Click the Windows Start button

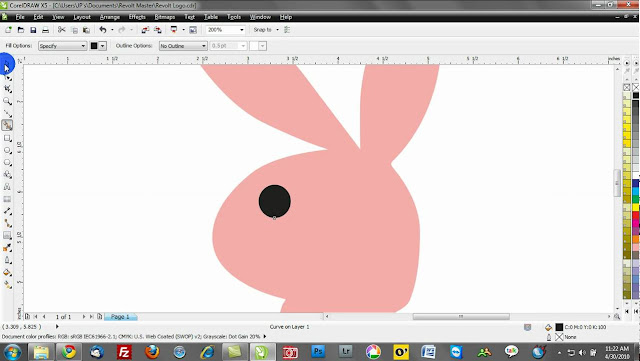coord(12,352)
